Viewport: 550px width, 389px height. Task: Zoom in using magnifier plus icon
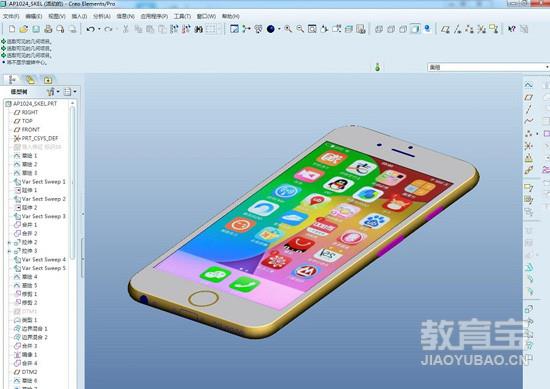click(288, 29)
